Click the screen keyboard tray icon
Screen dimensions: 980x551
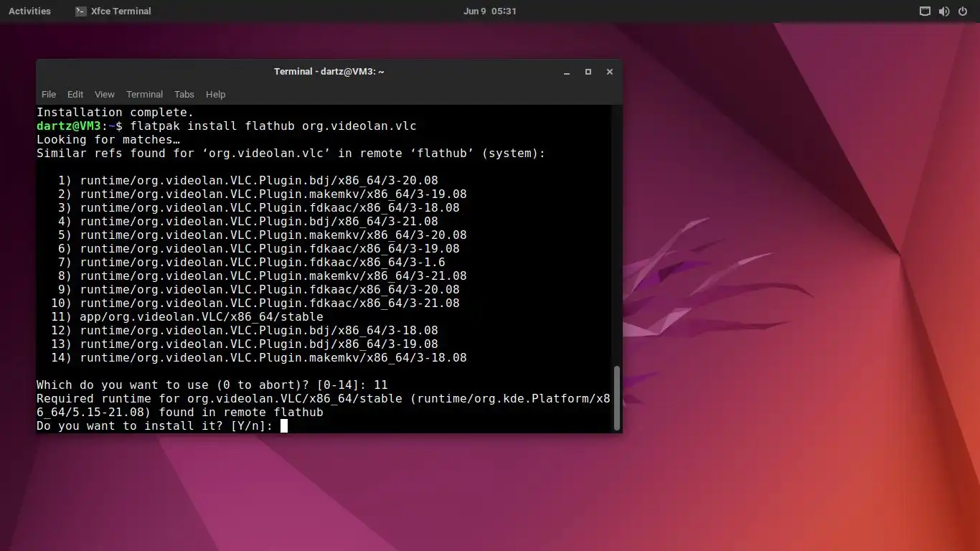point(925,11)
